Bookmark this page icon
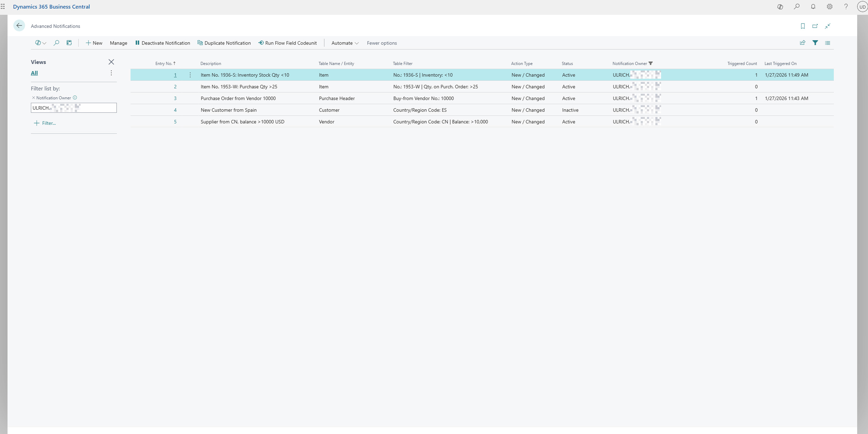Screen dimensions: 868x434 pos(802,26)
